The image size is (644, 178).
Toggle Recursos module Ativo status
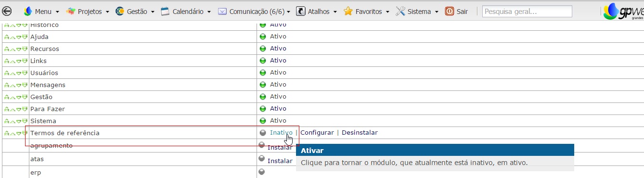[x=278, y=49]
